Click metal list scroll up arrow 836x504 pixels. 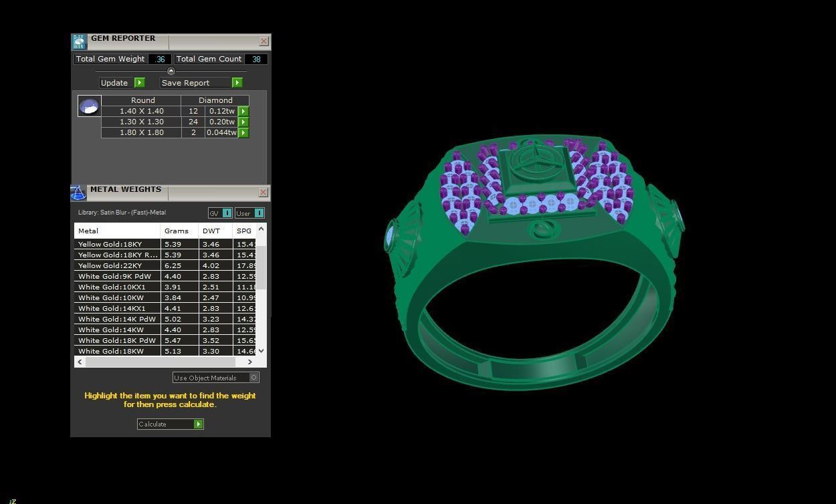(x=261, y=229)
